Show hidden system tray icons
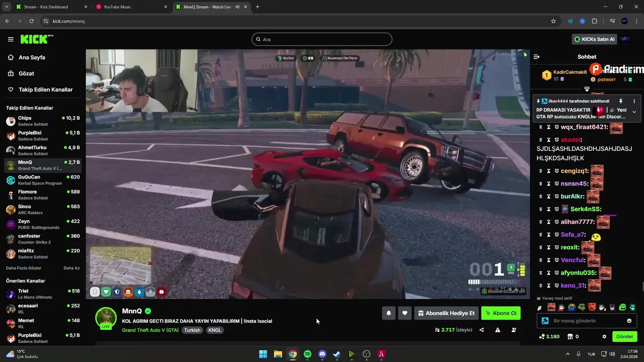The image size is (644, 362). tap(568, 354)
